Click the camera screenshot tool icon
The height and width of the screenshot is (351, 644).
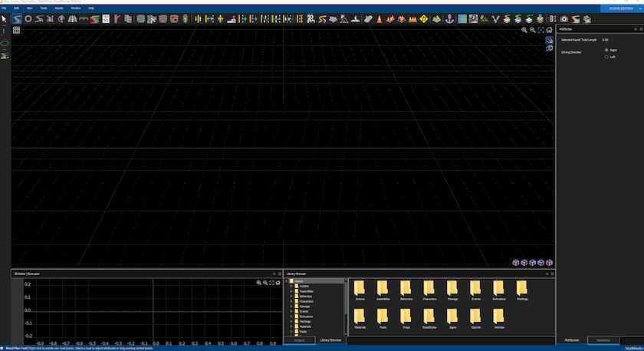pyautogui.click(x=564, y=18)
